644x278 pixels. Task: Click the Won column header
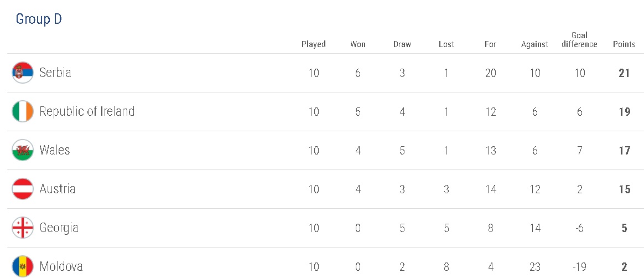pyautogui.click(x=358, y=44)
